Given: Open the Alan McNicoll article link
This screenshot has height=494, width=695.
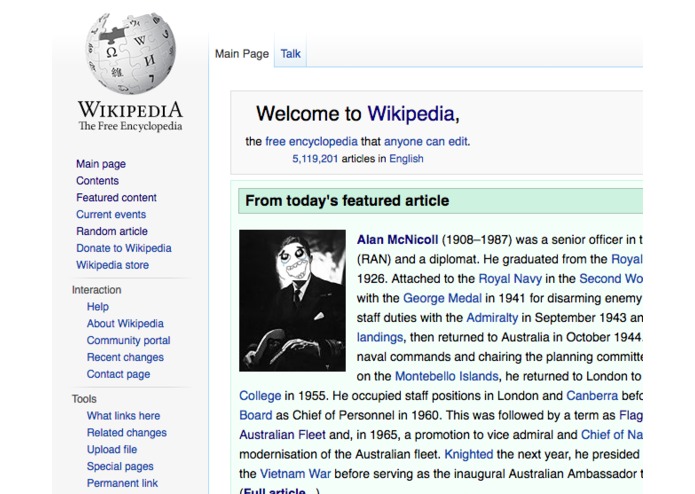Looking at the screenshot, I should [x=398, y=240].
